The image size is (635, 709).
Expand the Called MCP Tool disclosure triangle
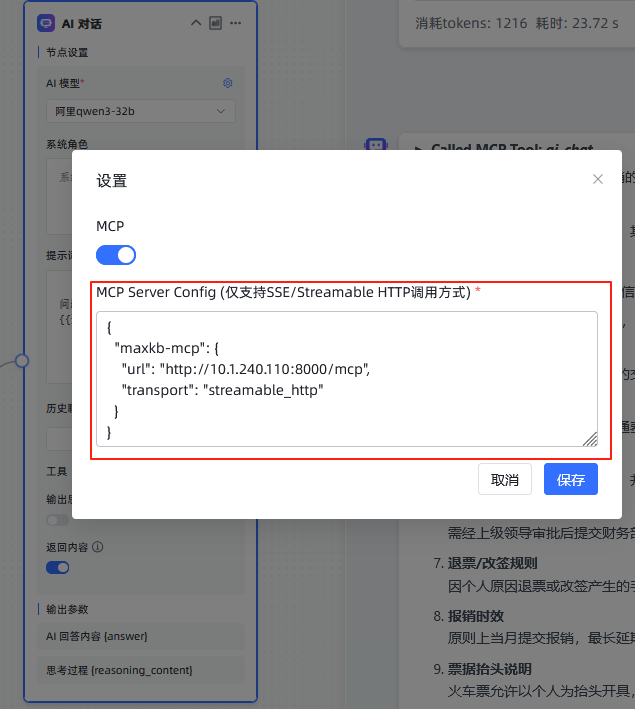(x=419, y=149)
